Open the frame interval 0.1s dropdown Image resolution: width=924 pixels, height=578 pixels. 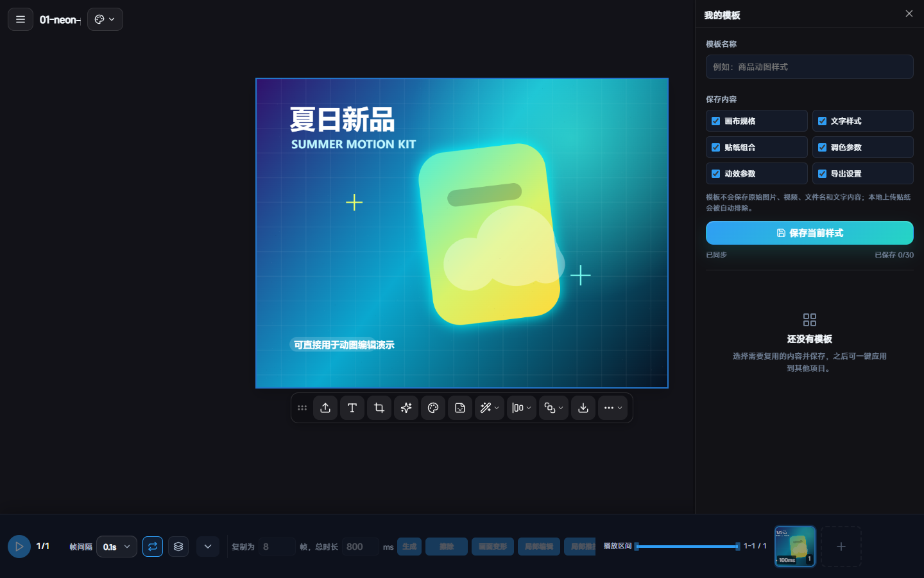(117, 547)
